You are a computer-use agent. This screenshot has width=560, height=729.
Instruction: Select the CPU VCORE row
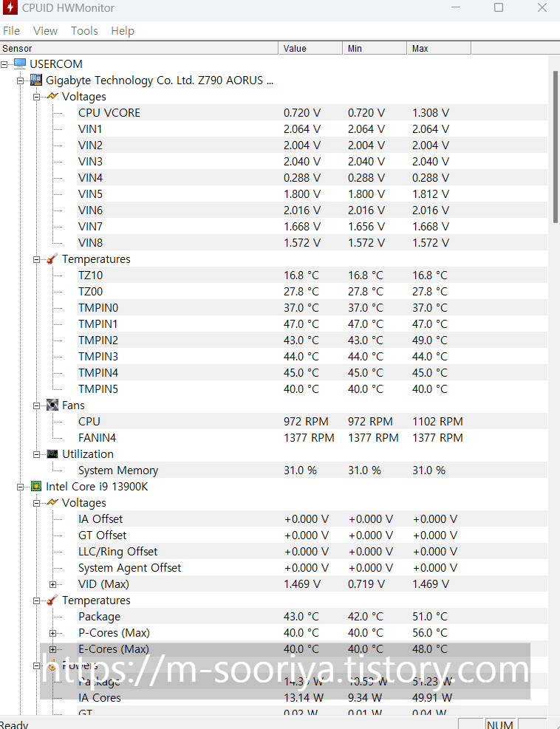pos(313,112)
